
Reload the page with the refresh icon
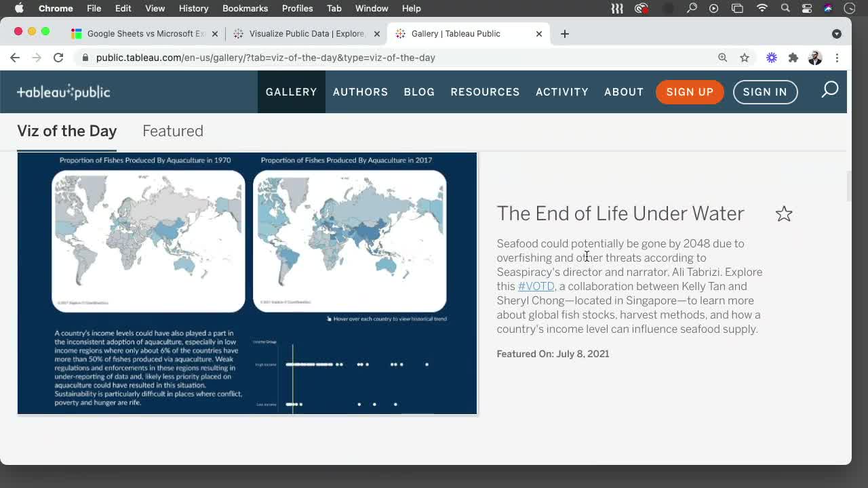click(x=58, y=58)
